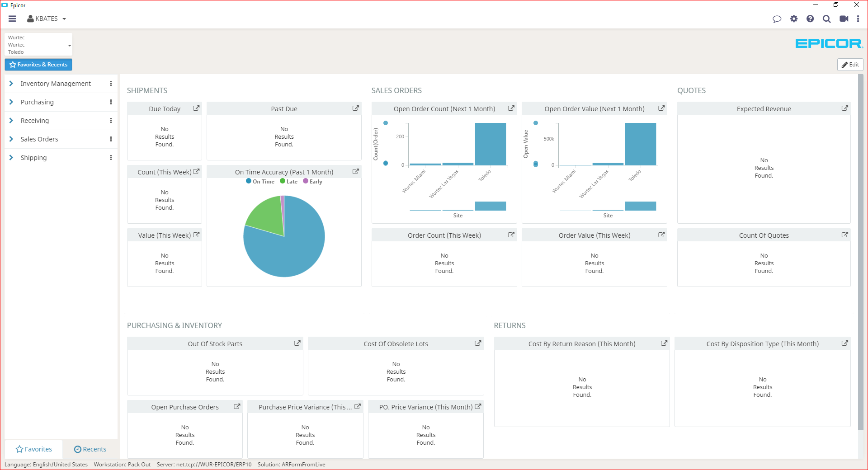
Task: Click Toledo bar in Open Order Value chart
Action: pyautogui.click(x=641, y=144)
